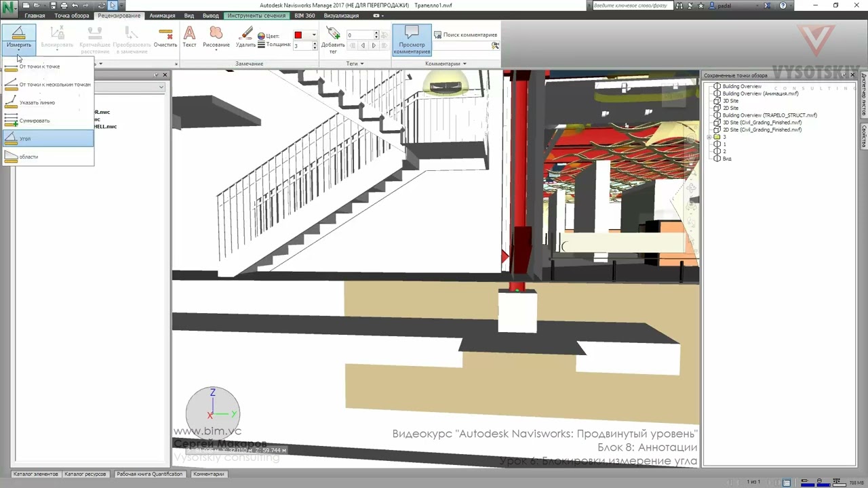Open the Инструменты сечения ribbon tab
The image size is (868, 488).
256,16
